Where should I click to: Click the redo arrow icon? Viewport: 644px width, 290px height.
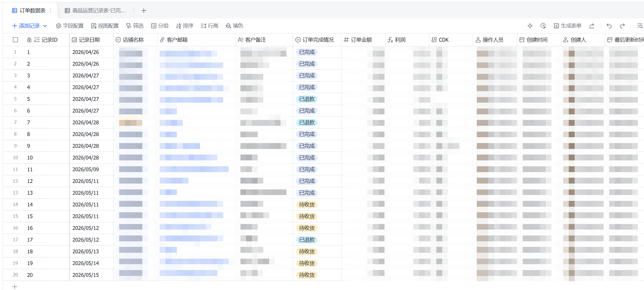coord(622,26)
